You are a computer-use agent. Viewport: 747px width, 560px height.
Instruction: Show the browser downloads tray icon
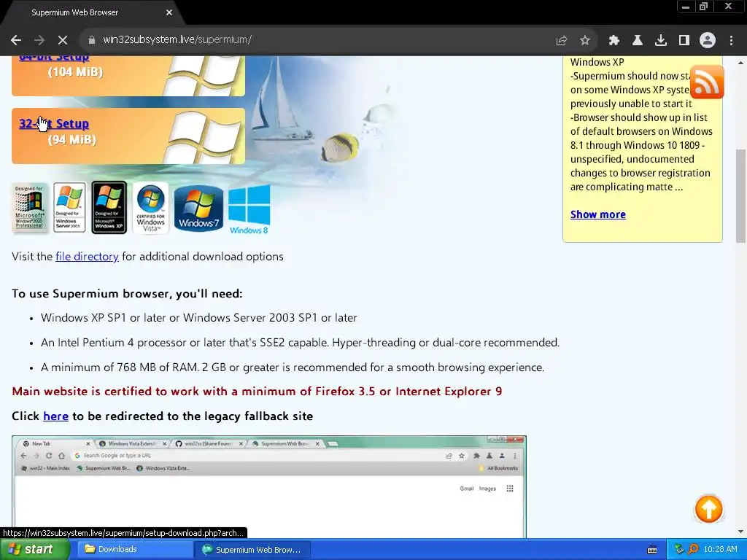pos(661,41)
